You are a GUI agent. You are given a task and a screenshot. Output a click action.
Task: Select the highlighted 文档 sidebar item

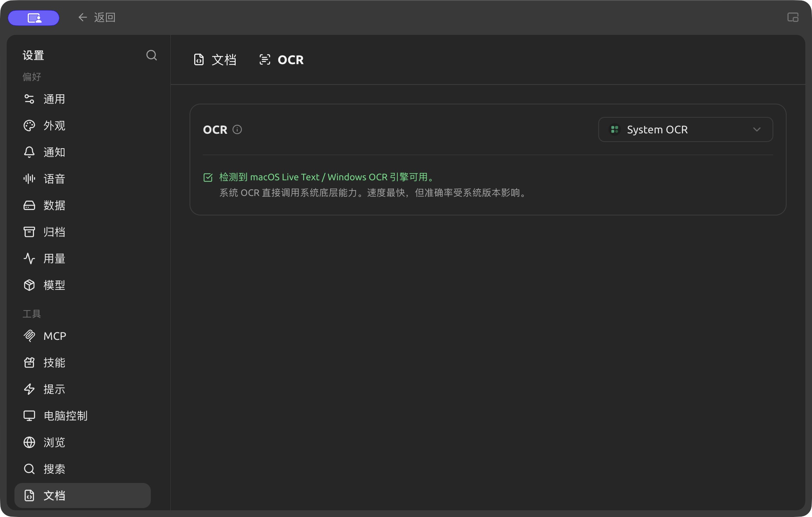click(82, 495)
